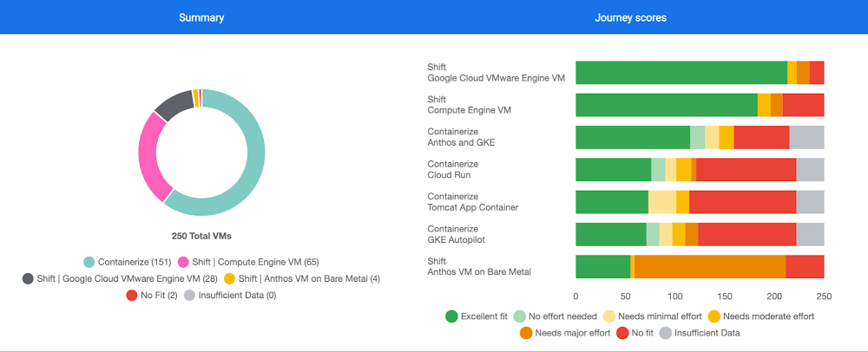This screenshot has height=352, width=868.
Task: Click the Needs moderate effort legend circle
Action: point(713,316)
